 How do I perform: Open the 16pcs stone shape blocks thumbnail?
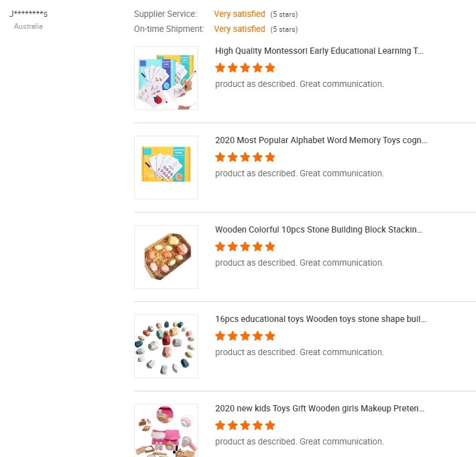[x=166, y=346]
